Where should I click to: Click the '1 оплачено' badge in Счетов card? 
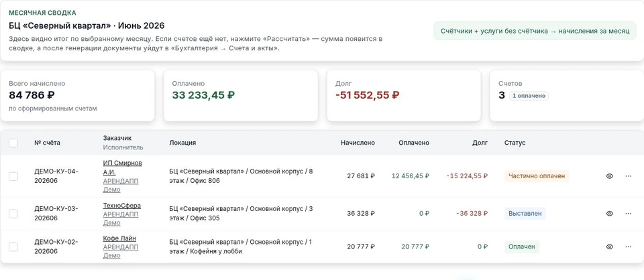(x=529, y=96)
